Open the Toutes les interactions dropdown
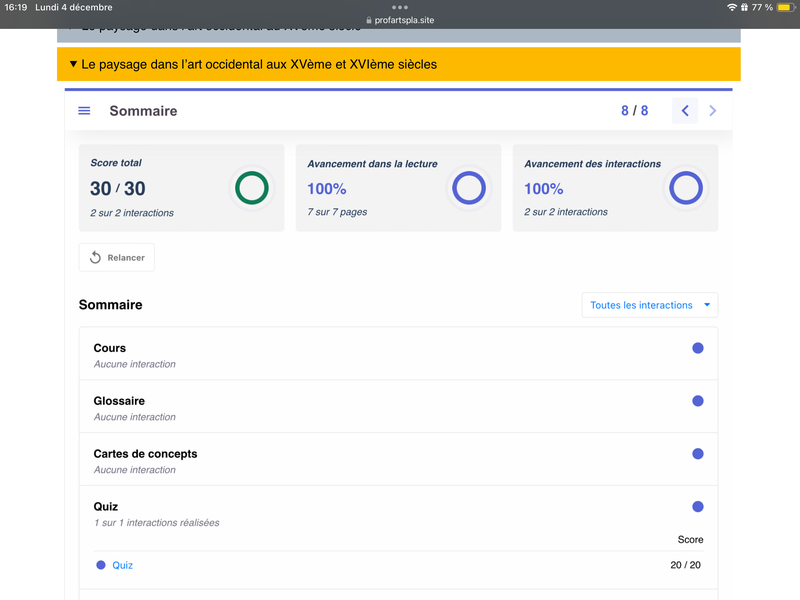Screen dimensions: 800x600 [x=650, y=305]
